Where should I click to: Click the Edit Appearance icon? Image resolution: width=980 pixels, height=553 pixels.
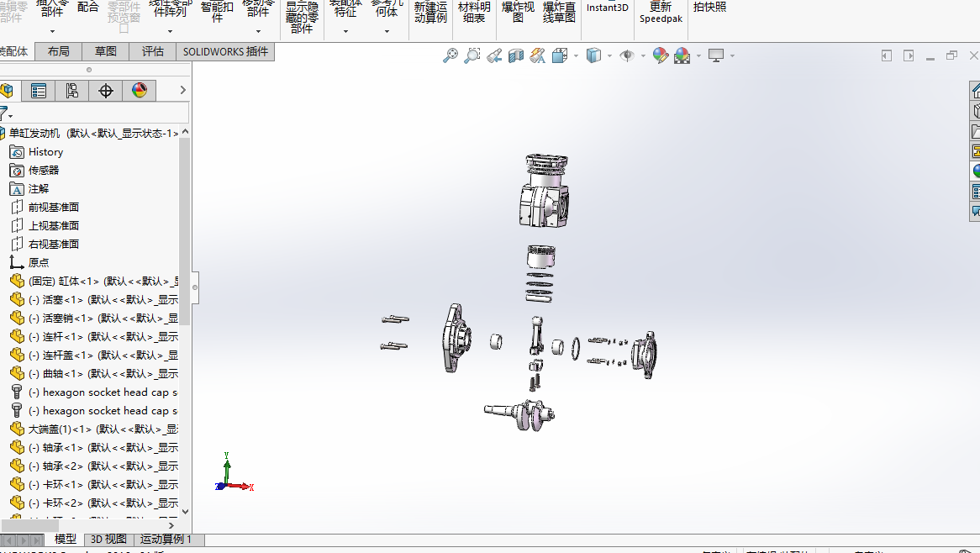(x=661, y=55)
